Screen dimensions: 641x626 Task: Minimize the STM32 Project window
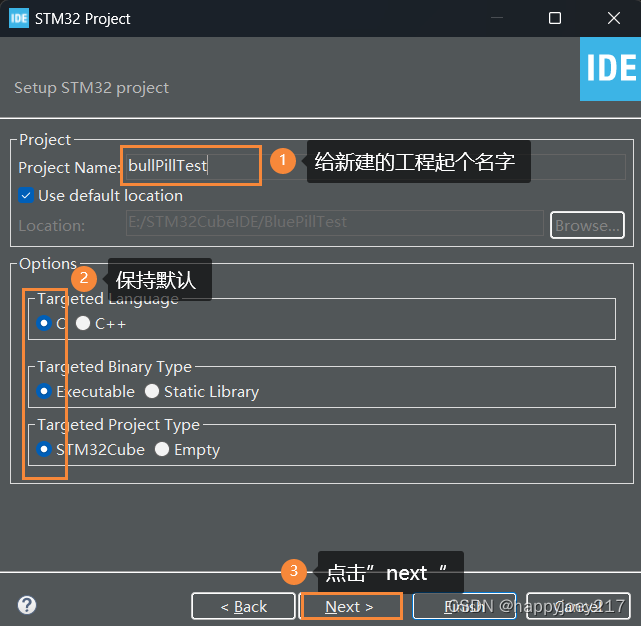pos(497,18)
